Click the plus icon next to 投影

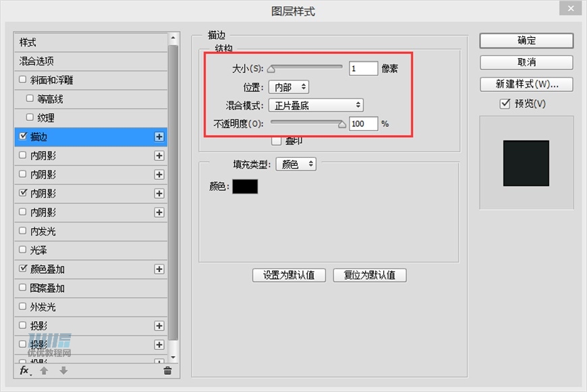tap(159, 325)
